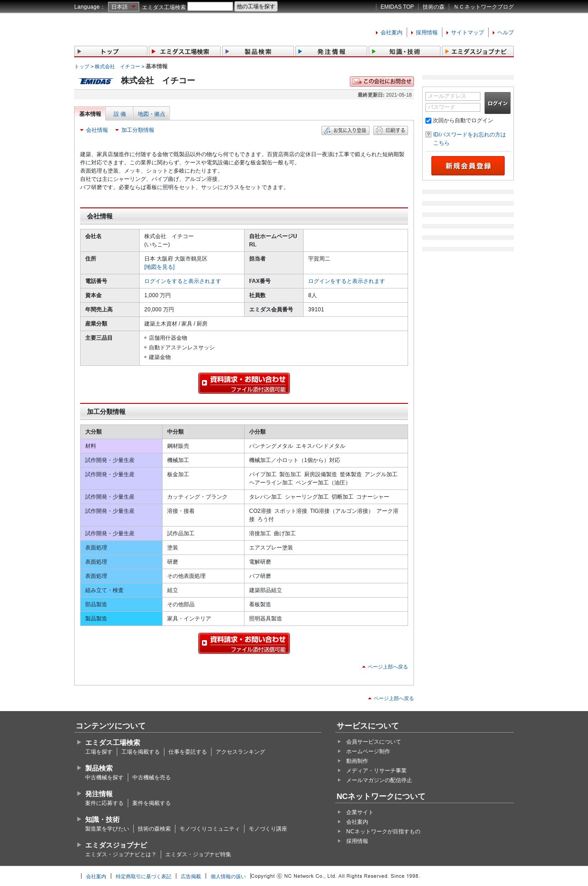Screen dimensions: 588x886
Task: Click the 他の工場を探す button
Action: (256, 6)
